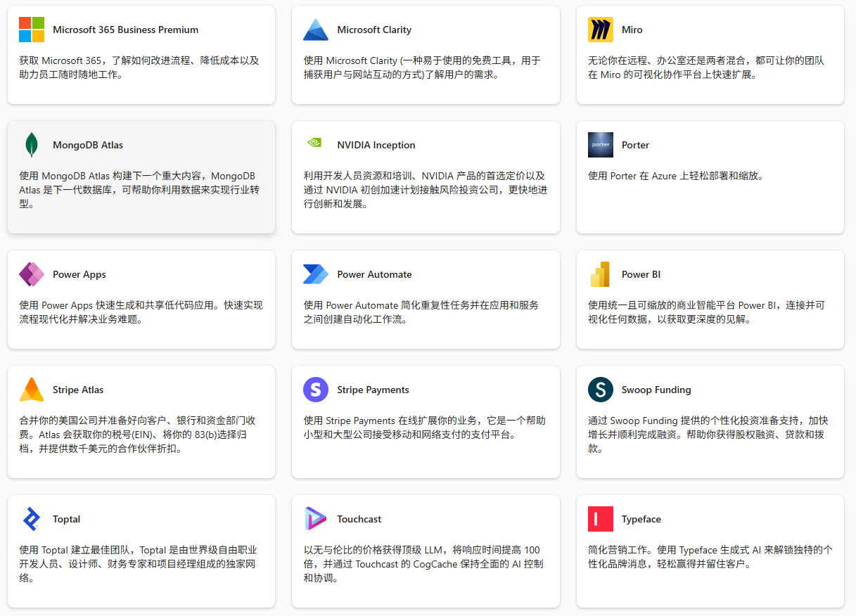Open the MongoDB Atlas title
The width and height of the screenshot is (856, 616).
coord(88,145)
